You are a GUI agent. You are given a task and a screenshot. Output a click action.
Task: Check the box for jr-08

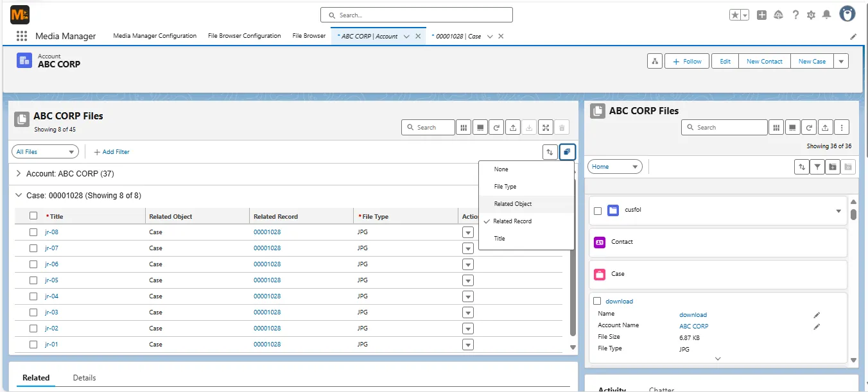click(x=33, y=232)
